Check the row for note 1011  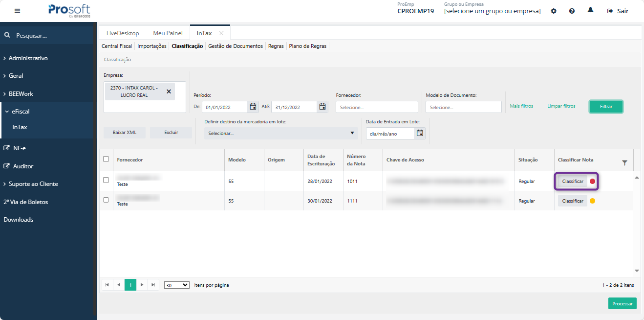pos(106,180)
